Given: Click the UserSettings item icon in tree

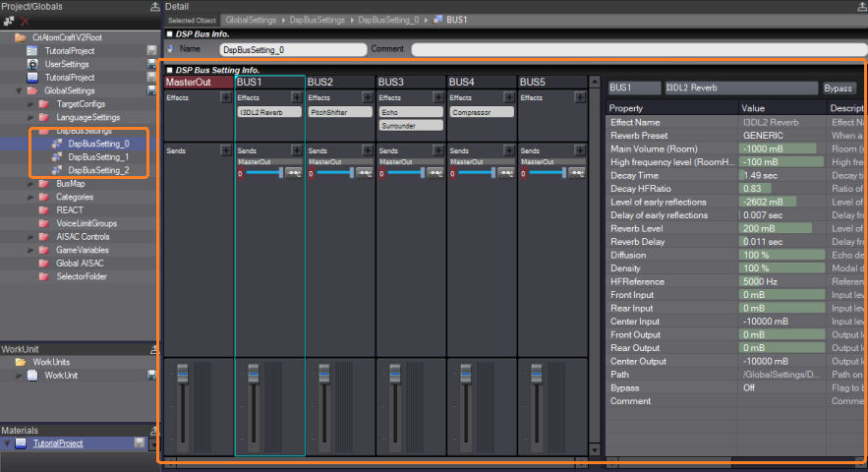Looking at the screenshot, I should point(32,64).
